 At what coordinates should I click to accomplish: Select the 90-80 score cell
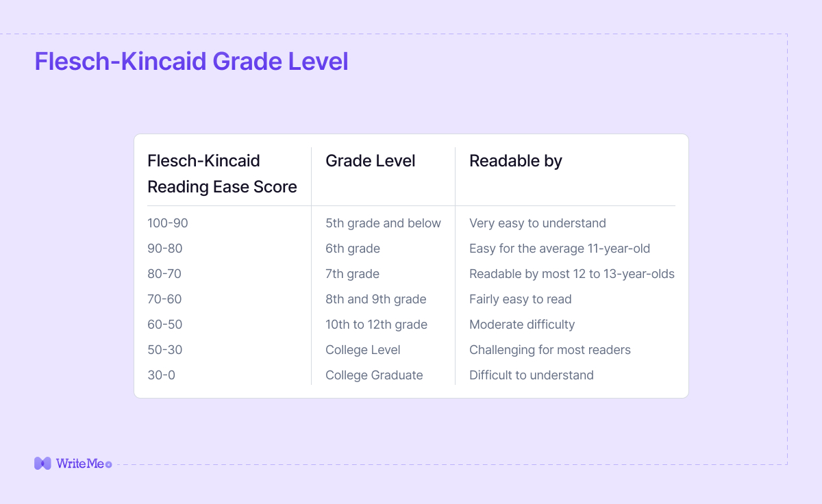165,249
